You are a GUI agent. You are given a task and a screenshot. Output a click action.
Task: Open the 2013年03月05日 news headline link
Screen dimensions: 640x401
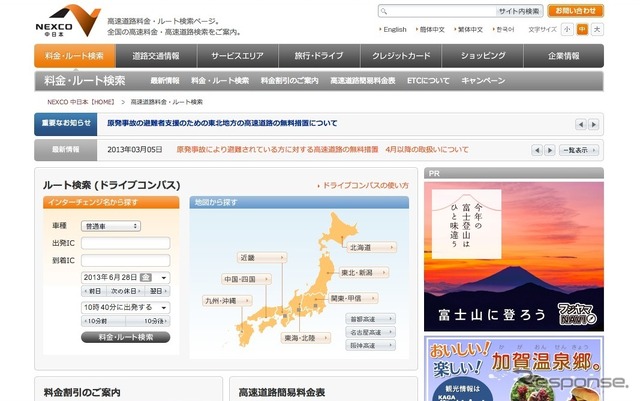[322, 150]
